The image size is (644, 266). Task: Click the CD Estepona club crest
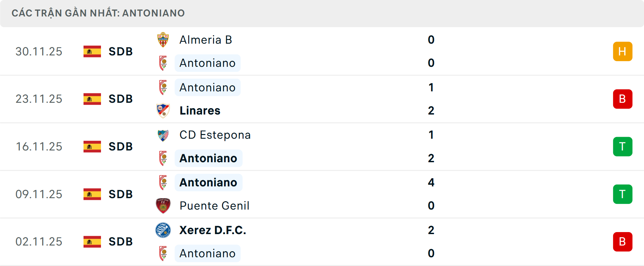pyautogui.click(x=163, y=135)
